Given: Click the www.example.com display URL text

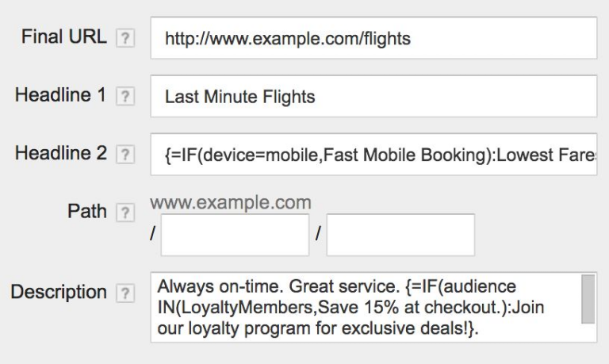Looking at the screenshot, I should point(231,203).
